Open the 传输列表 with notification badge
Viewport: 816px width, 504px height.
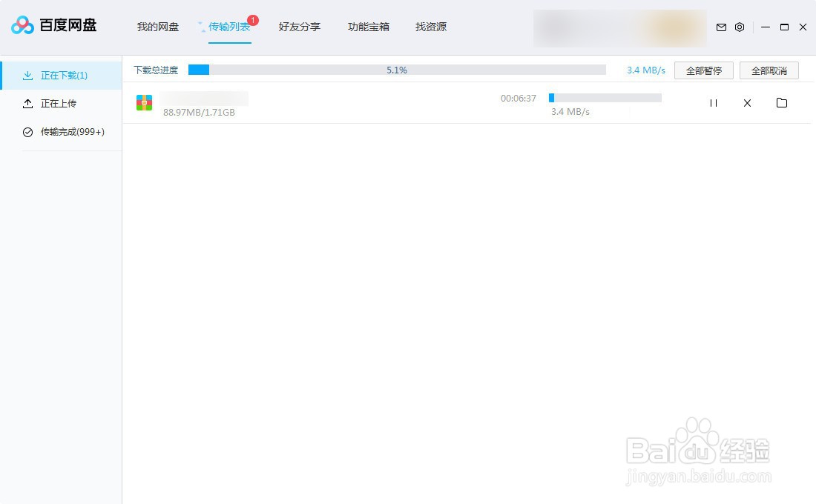[x=230, y=27]
